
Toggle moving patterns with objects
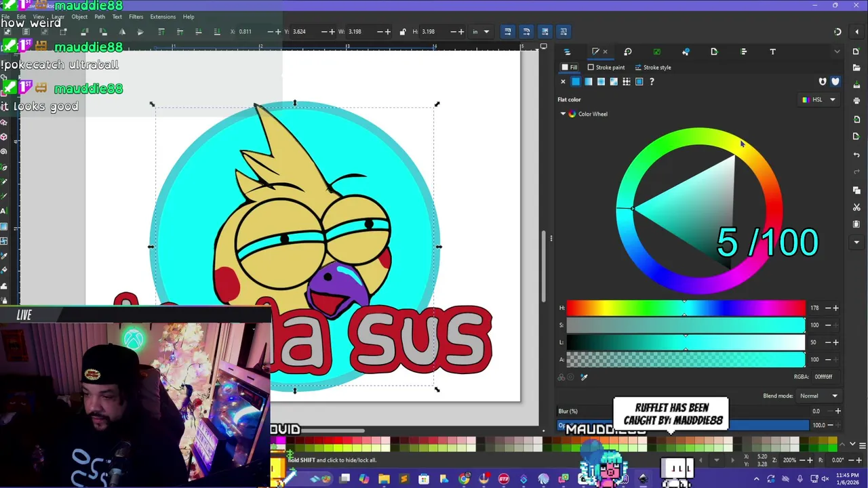[564, 32]
